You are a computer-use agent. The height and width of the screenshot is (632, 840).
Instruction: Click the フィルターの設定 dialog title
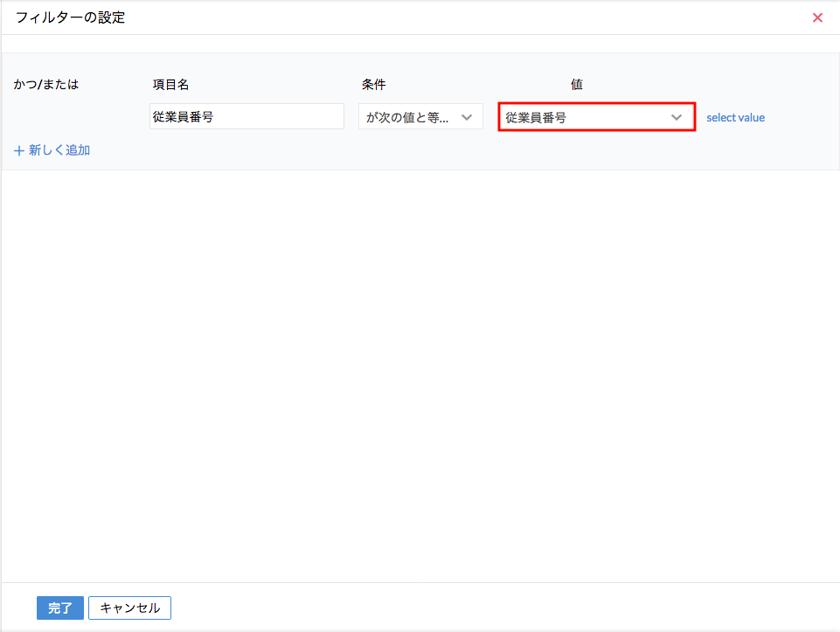tap(70, 17)
